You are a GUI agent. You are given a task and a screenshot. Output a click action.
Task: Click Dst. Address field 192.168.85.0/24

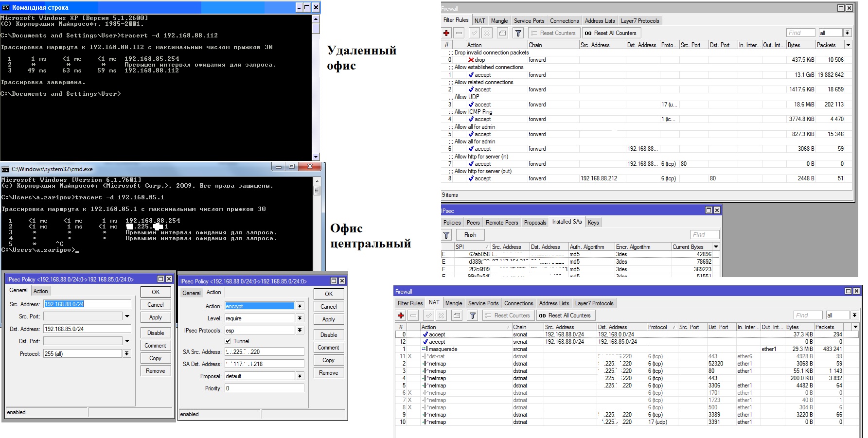click(87, 329)
